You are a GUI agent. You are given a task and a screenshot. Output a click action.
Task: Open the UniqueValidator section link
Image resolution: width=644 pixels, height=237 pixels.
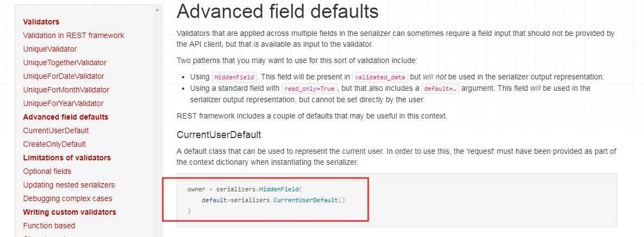pyautogui.click(x=49, y=49)
